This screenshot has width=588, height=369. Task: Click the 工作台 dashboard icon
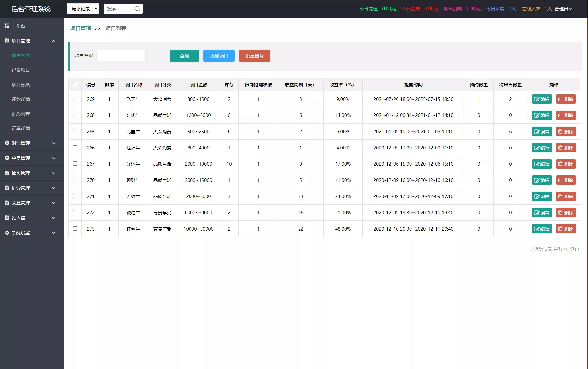click(x=7, y=26)
